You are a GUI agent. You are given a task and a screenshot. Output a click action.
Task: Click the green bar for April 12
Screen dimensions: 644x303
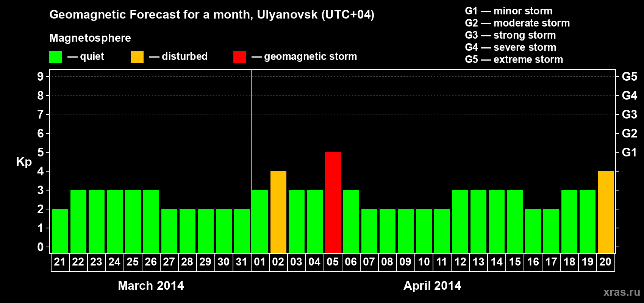pyautogui.click(x=460, y=221)
